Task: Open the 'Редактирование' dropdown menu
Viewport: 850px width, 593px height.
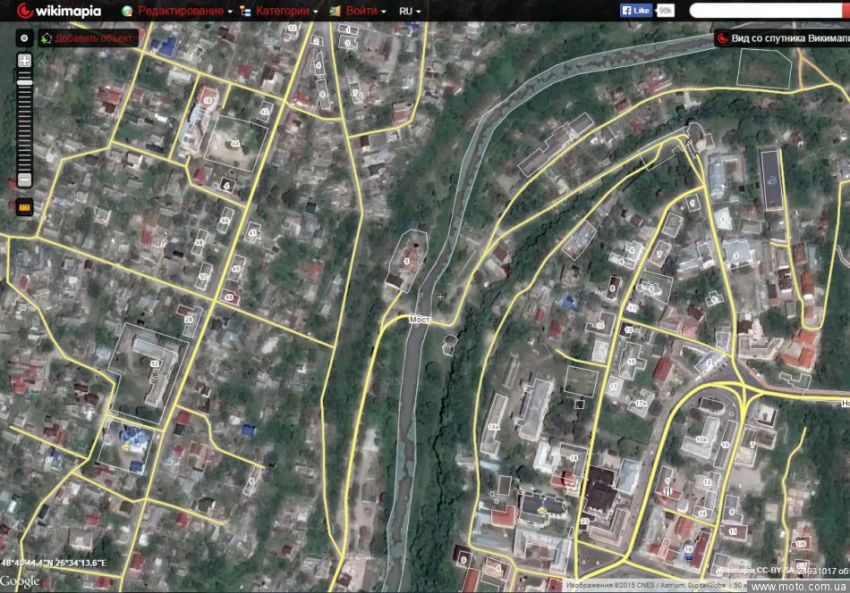Action: (180, 10)
